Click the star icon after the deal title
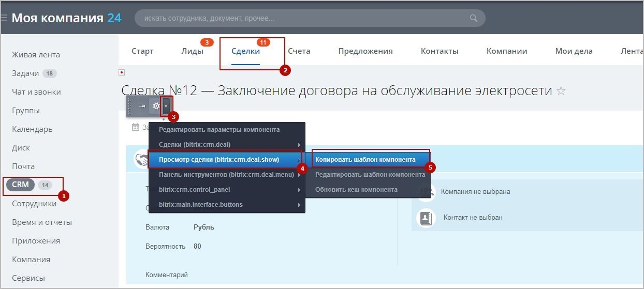 pyautogui.click(x=561, y=91)
